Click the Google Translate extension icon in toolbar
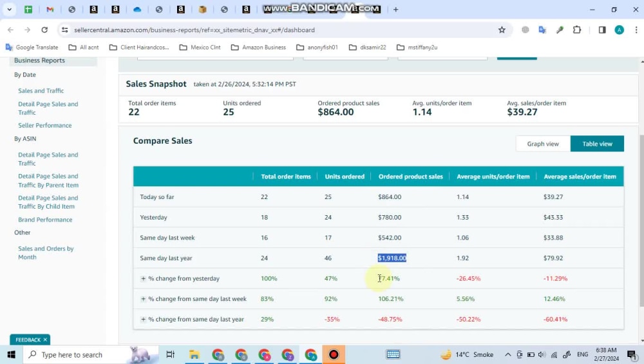The image size is (644, 364). [x=542, y=30]
